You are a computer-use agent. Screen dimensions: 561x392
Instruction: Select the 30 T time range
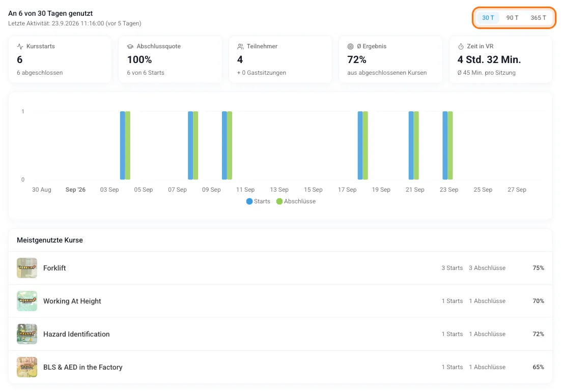click(488, 18)
